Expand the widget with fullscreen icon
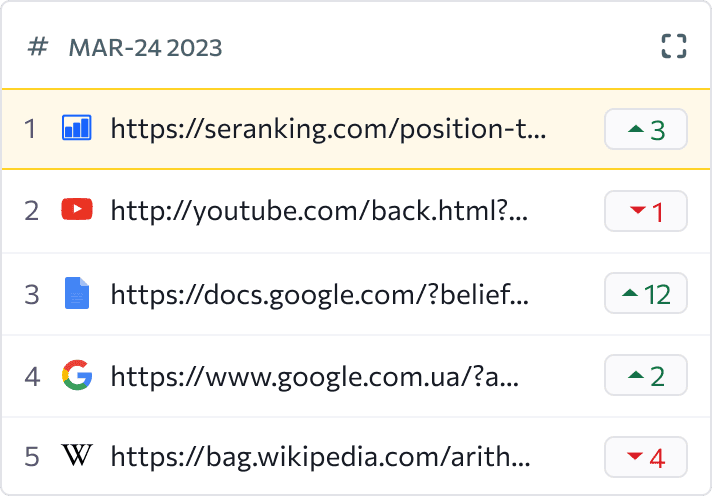 point(674,46)
